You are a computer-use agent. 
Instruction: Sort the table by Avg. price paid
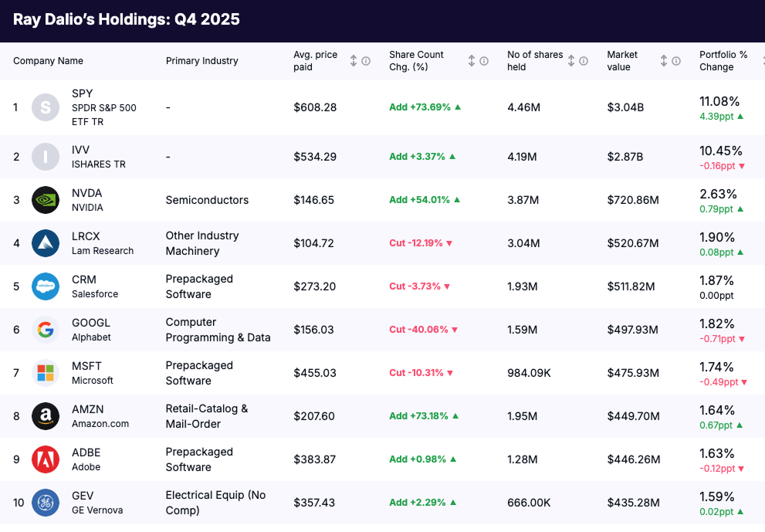point(353,60)
